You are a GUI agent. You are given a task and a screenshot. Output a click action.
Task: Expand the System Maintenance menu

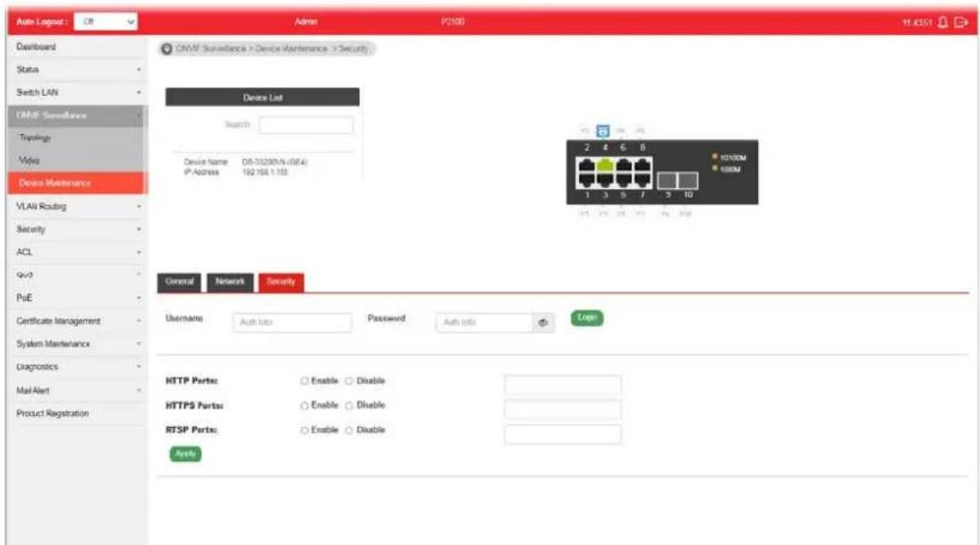click(78, 344)
